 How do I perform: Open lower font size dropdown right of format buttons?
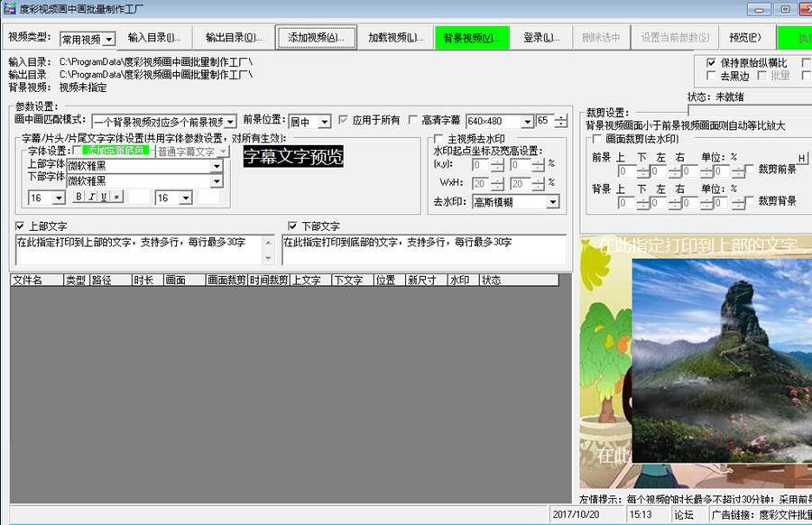point(174,198)
